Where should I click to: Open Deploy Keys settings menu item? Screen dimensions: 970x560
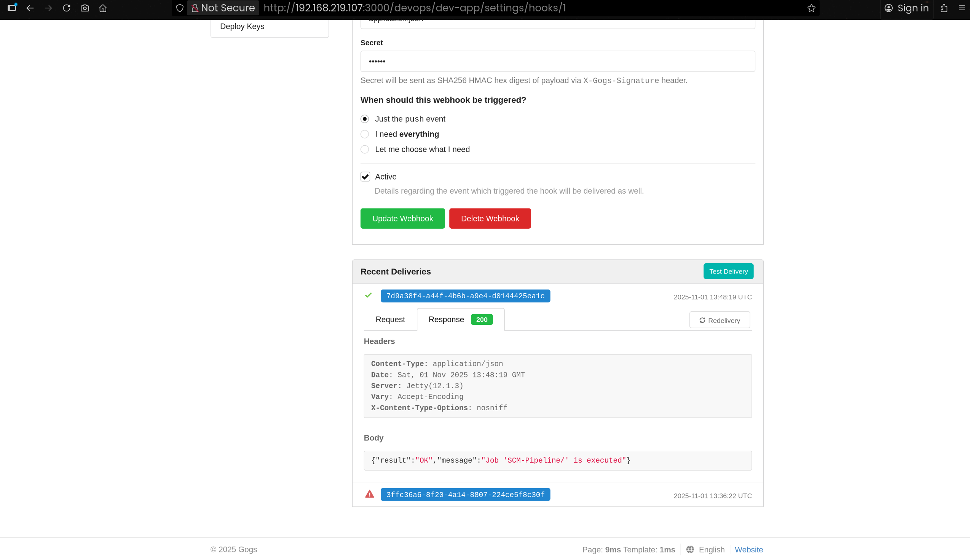point(242,27)
